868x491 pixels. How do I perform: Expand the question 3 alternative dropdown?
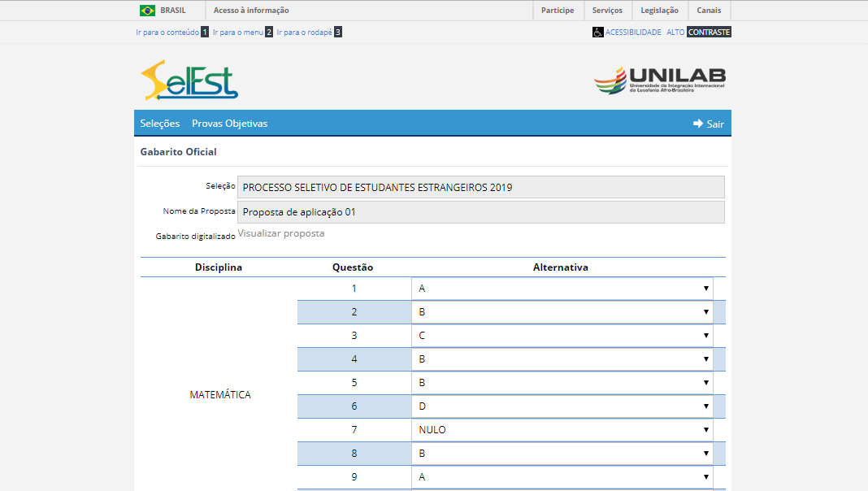click(x=562, y=336)
